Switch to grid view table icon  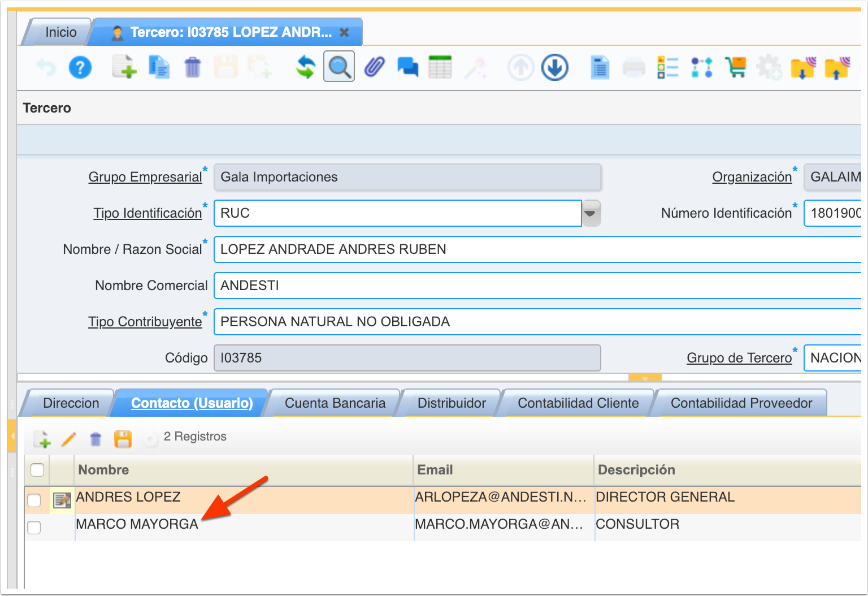coord(440,67)
